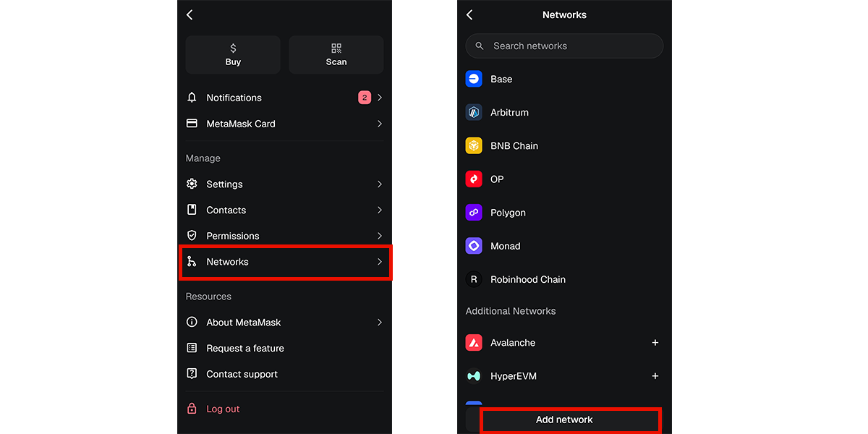This screenshot has width=868, height=434.
Task: Click the Avalanche red logo
Action: (x=474, y=343)
